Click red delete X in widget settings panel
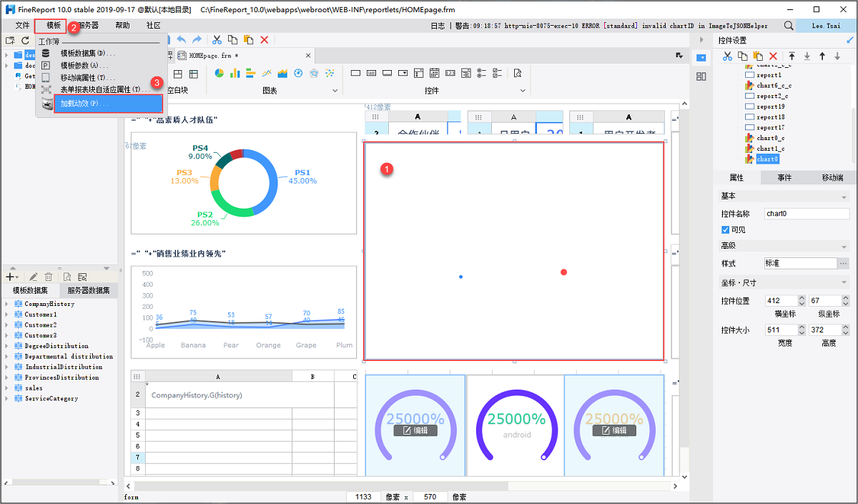Screen dimensions: 858x504 click(x=773, y=56)
